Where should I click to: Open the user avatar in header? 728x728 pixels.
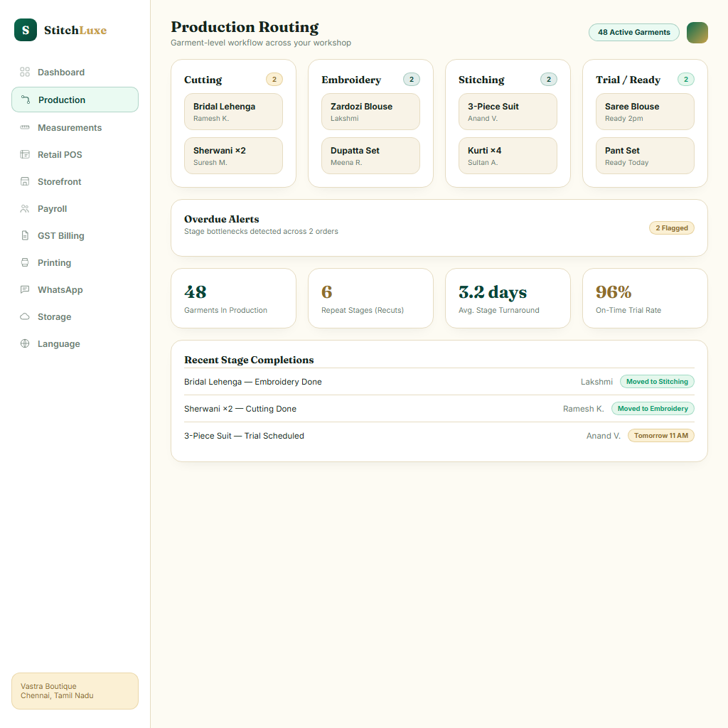point(697,33)
